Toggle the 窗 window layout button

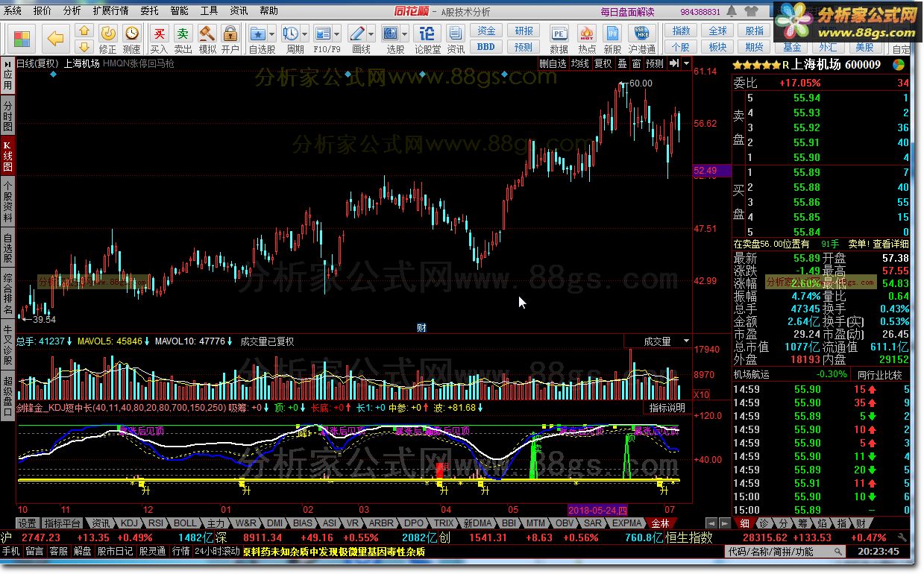click(636, 64)
